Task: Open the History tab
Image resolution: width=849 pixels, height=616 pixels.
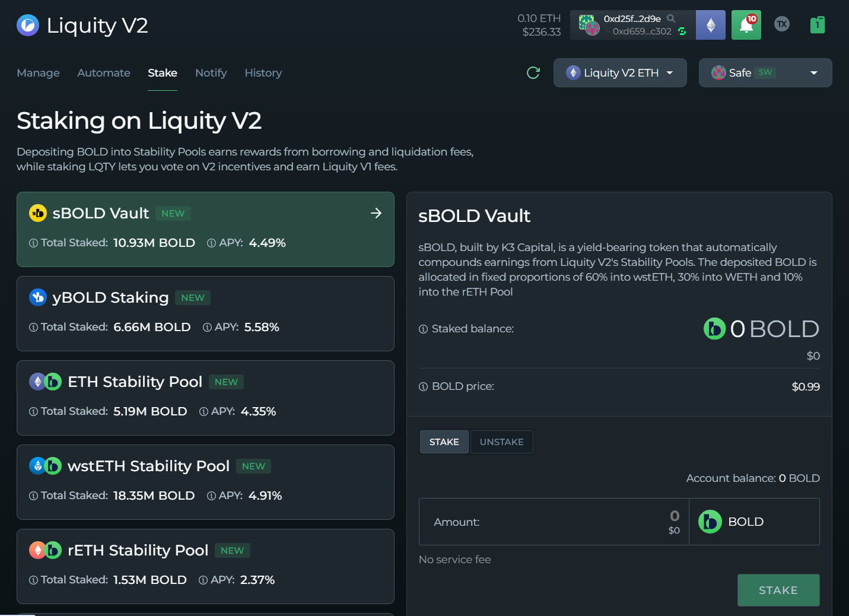Action: click(263, 73)
